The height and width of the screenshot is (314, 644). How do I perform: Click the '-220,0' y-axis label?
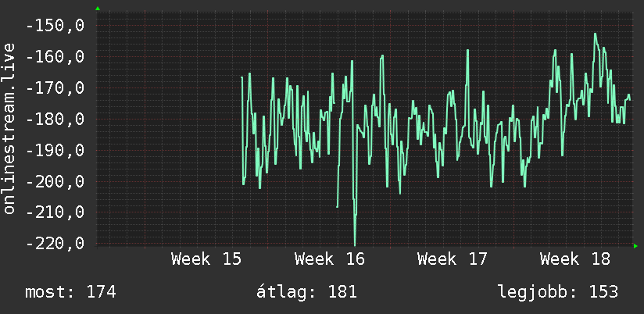pos(55,243)
